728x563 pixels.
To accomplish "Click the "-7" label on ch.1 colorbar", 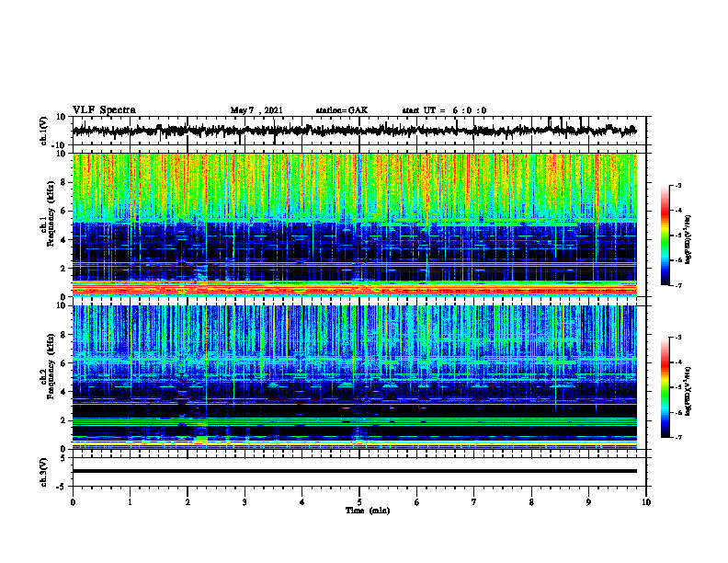I will point(678,285).
